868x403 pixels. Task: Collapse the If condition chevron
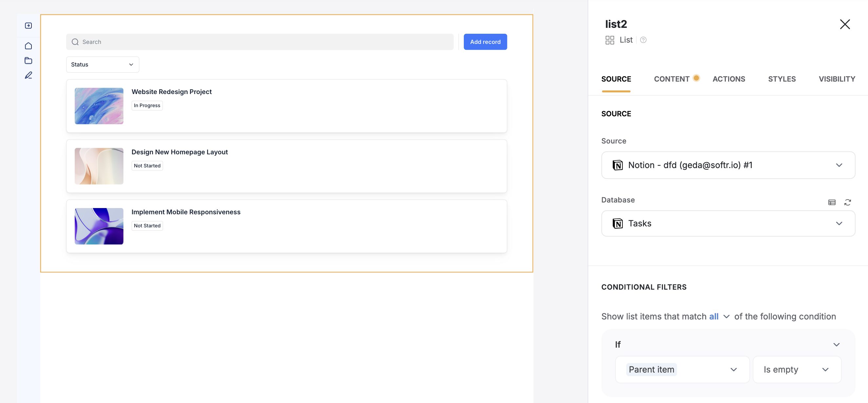coord(836,344)
